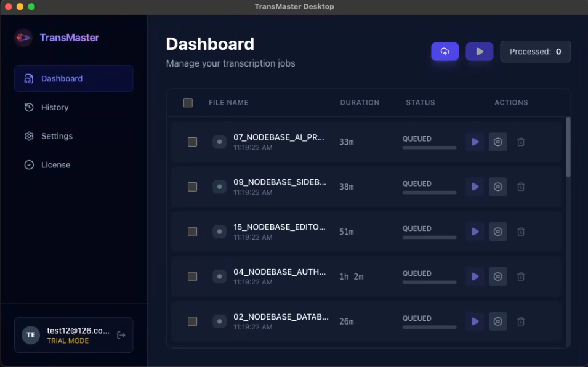Check the checkbox for 15_NODEBASE_EDITO row
588x367 pixels.
pyautogui.click(x=192, y=232)
